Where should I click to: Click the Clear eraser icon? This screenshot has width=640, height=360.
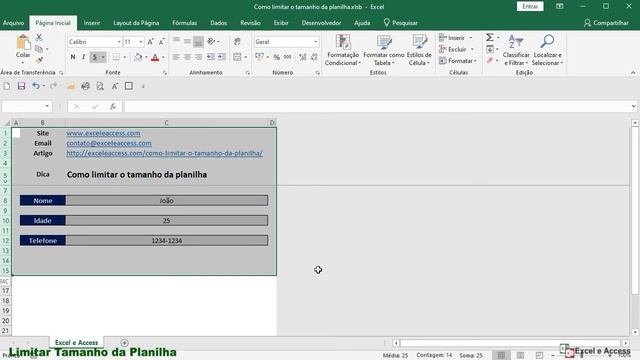point(490,61)
